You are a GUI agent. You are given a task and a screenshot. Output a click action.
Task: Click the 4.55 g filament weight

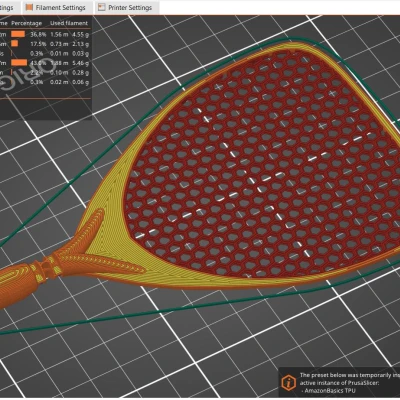coord(80,34)
